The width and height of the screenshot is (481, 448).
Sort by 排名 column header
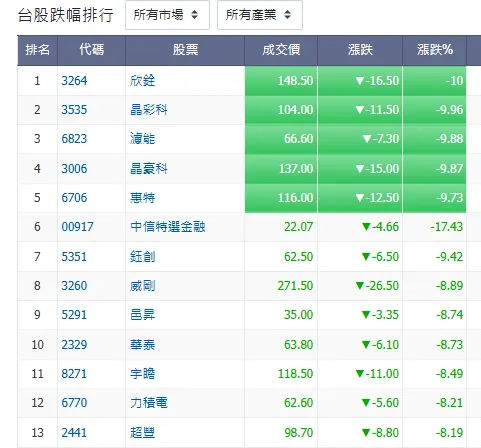point(37,50)
